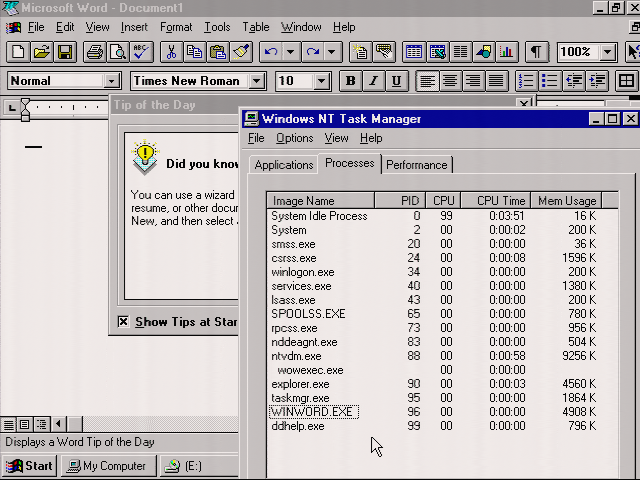Viewport: 640px width, 480px height.
Task: Select Align Right button
Action: coord(473,81)
